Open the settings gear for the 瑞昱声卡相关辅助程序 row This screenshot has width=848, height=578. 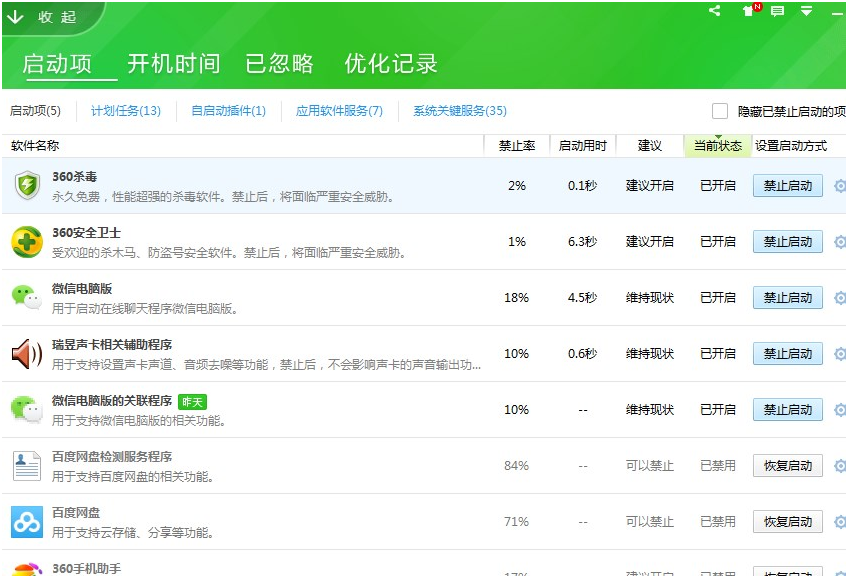[x=840, y=354]
